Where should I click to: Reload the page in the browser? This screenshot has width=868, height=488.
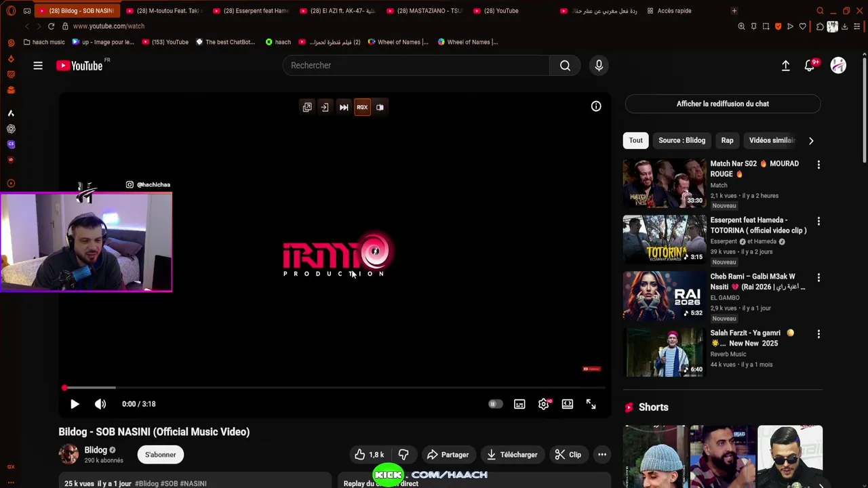(51, 26)
